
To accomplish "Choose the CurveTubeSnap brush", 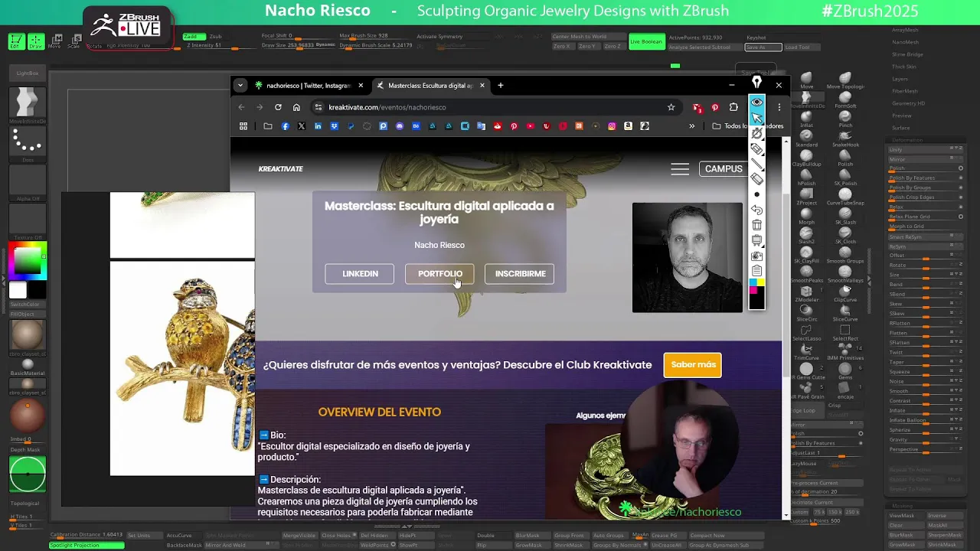I will click(x=845, y=196).
